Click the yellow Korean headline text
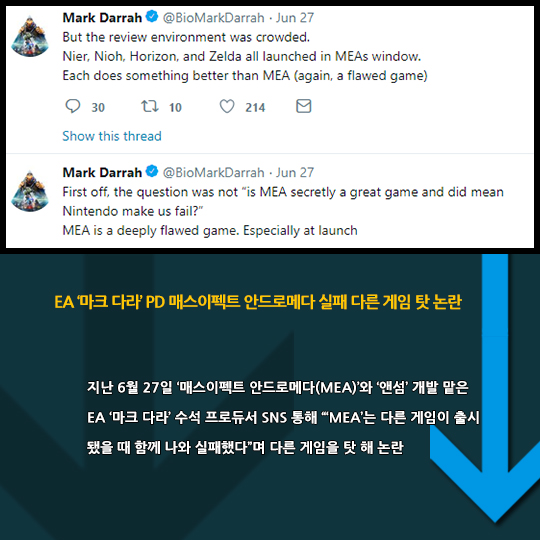Screen dimensions: 540x540 pyautogui.click(x=258, y=302)
